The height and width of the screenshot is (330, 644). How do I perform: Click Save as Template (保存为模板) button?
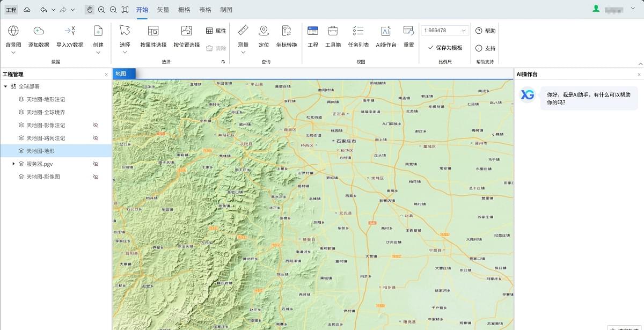click(x=445, y=48)
